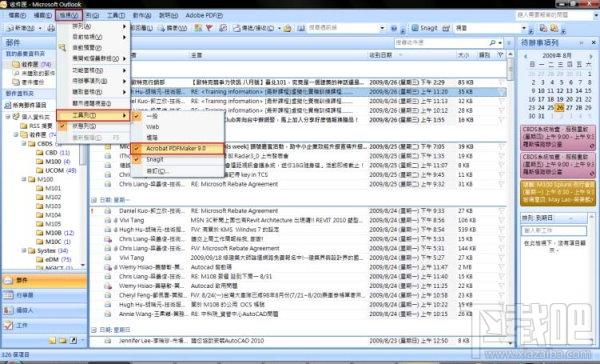Click the personal folders icon in the folder tree
This screenshot has width=600, height=364.
16,117
